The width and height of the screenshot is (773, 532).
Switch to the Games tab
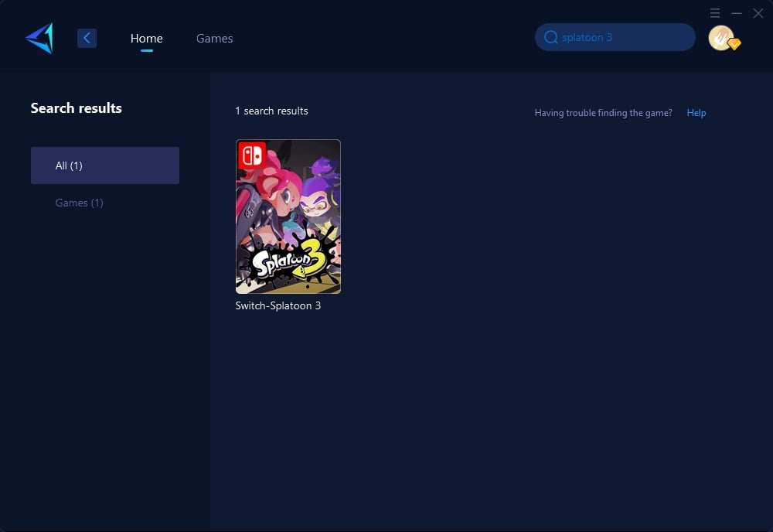[x=214, y=38]
